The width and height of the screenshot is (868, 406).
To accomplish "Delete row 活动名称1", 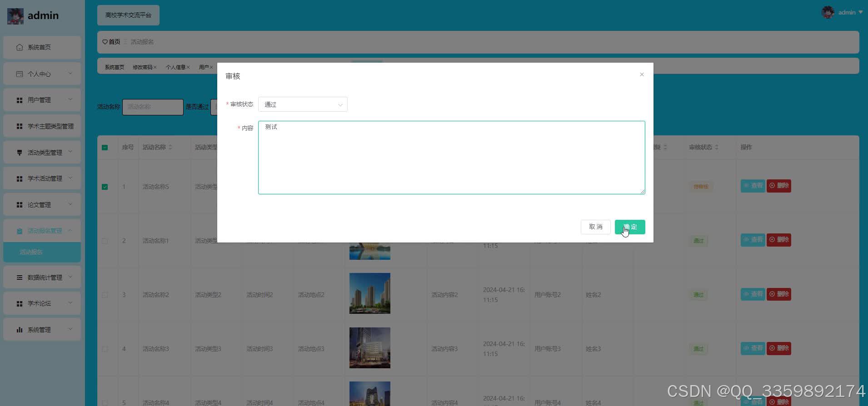I will click(779, 240).
